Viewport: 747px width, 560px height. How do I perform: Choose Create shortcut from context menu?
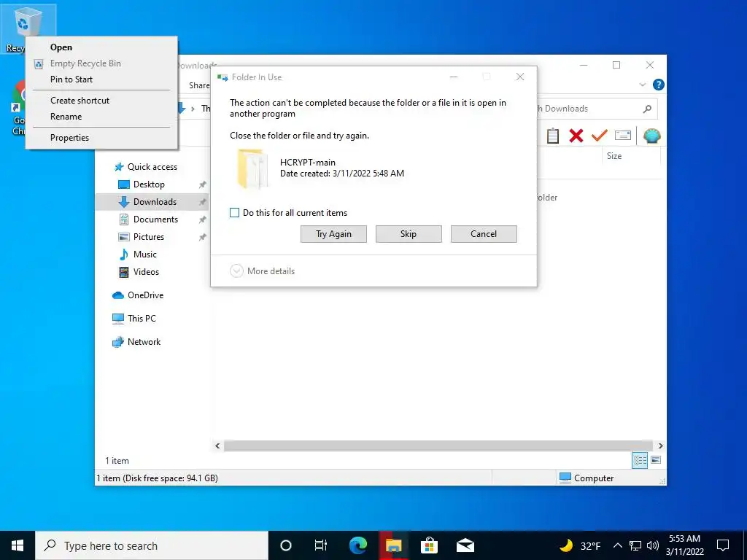101,101
